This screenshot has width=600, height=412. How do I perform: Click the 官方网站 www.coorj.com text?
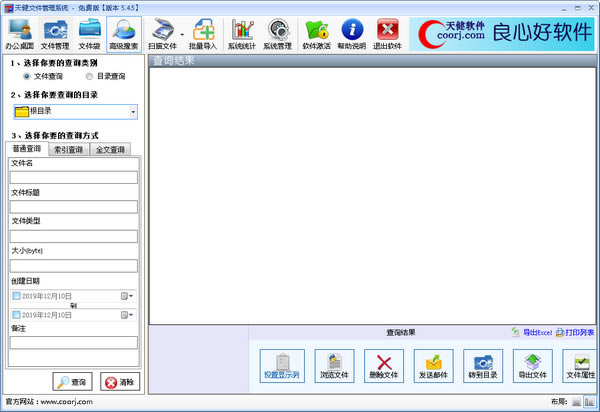[49, 402]
